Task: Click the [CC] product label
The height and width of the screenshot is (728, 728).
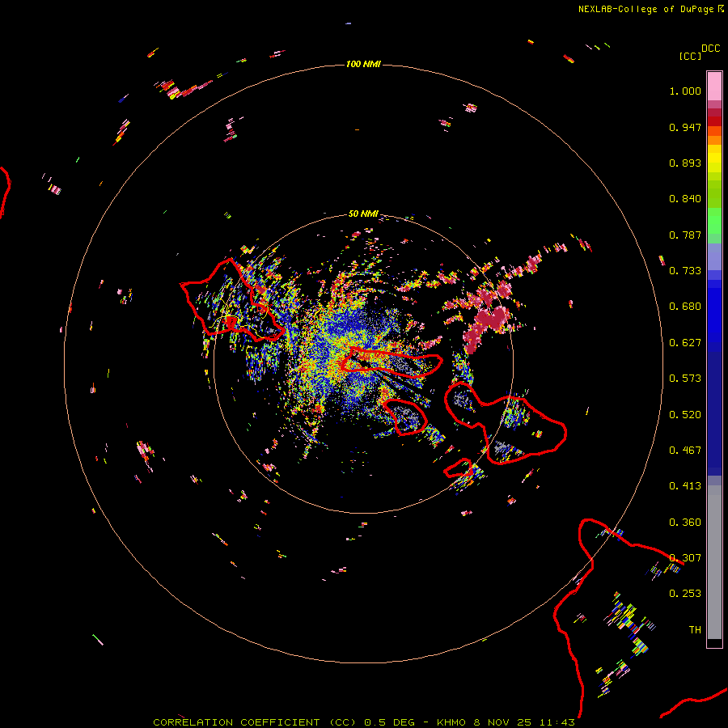Action: click(x=690, y=56)
